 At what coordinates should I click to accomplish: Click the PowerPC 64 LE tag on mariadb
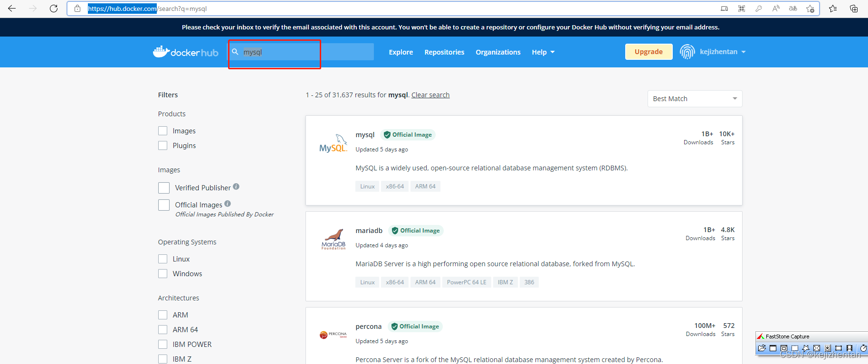coord(467,282)
